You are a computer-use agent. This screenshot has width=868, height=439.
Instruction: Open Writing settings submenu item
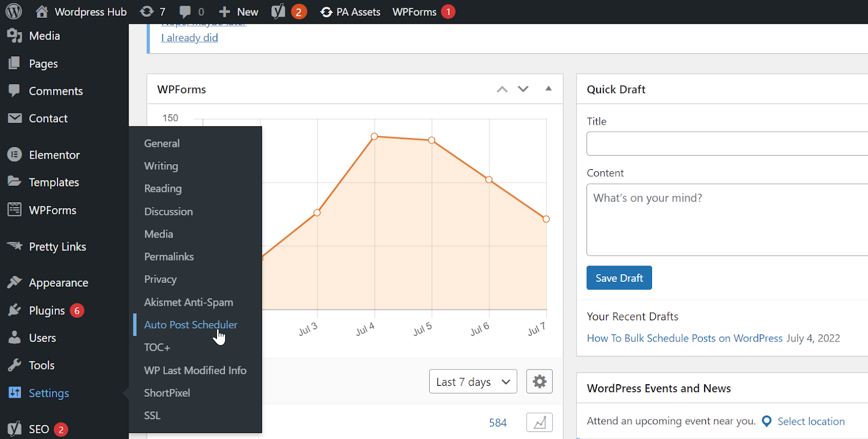click(161, 166)
